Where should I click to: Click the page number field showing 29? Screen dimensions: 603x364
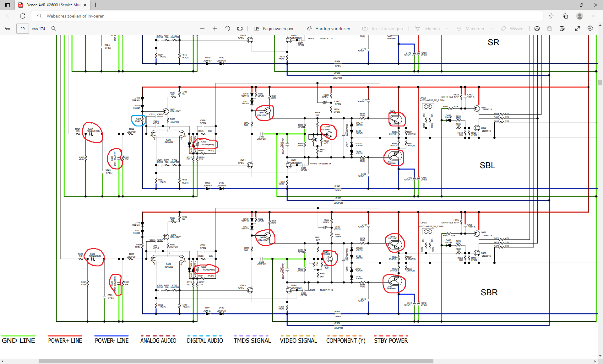tap(23, 29)
